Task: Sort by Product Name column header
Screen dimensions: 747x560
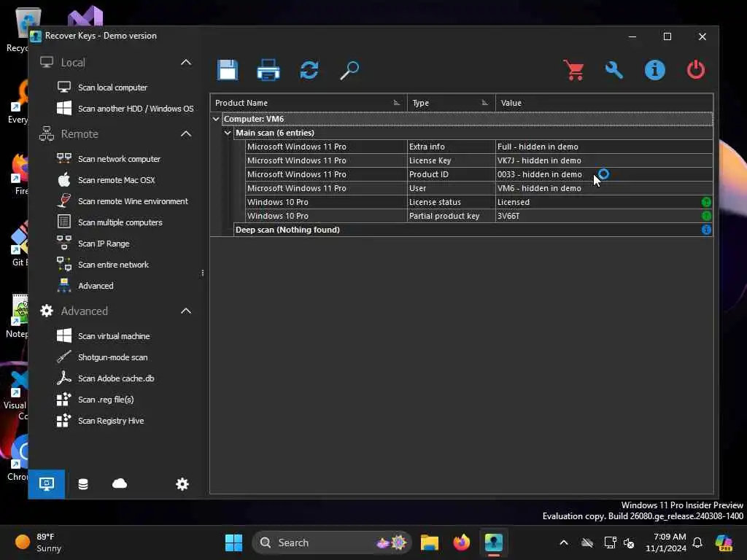Action: pyautogui.click(x=309, y=103)
